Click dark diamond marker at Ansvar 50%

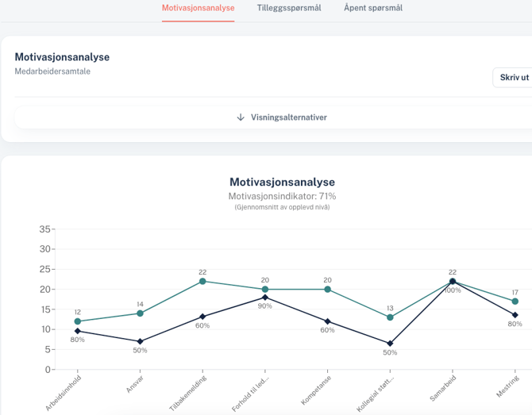pos(140,341)
